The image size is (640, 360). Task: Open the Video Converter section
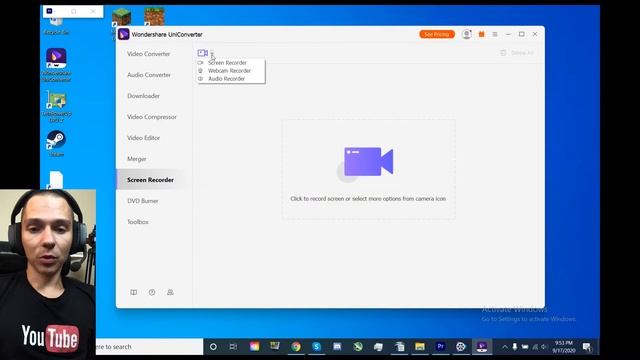149,54
